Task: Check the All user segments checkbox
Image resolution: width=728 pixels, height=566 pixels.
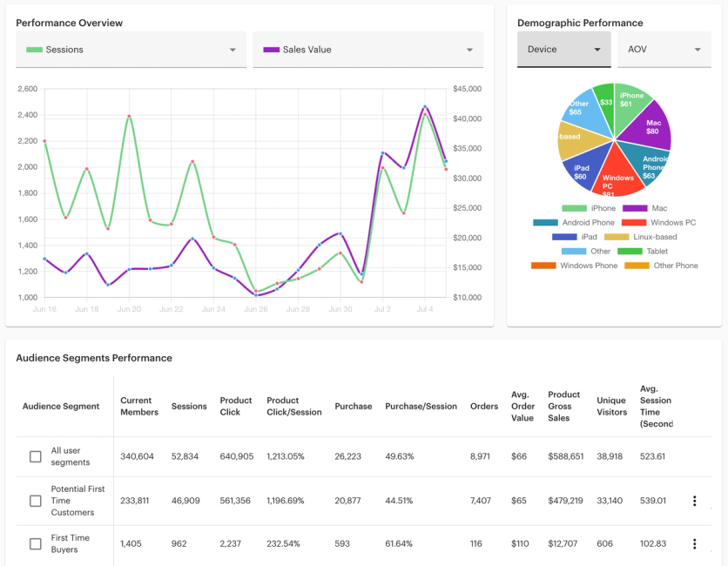Action: click(x=36, y=456)
